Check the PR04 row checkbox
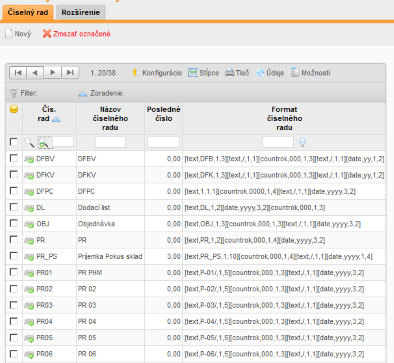The height and width of the screenshot is (363, 394). click(x=14, y=321)
